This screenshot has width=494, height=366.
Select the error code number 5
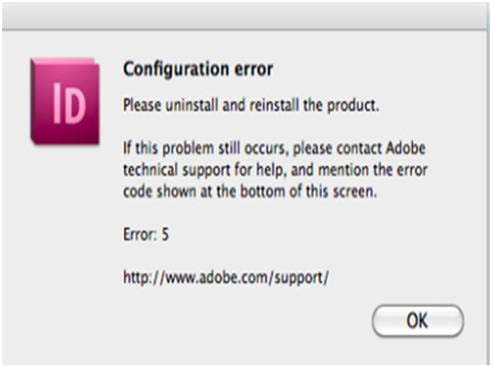click(165, 234)
